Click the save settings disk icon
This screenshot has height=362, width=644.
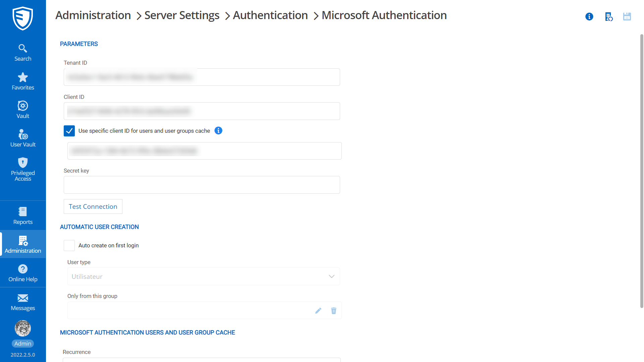(627, 16)
